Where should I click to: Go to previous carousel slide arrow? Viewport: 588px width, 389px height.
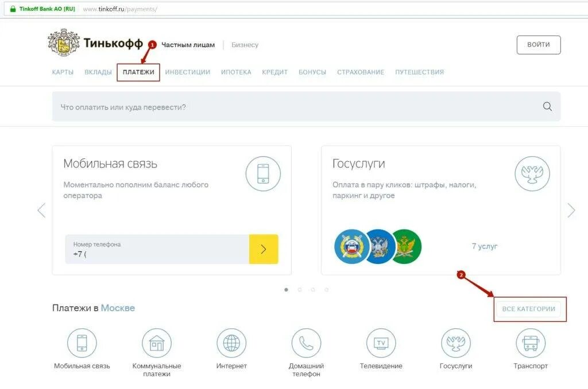pyautogui.click(x=41, y=210)
